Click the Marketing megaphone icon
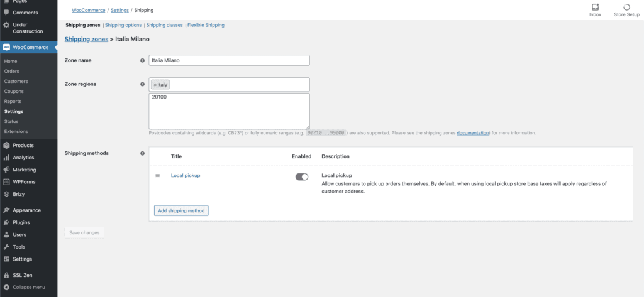The width and height of the screenshot is (644, 297). click(6, 170)
